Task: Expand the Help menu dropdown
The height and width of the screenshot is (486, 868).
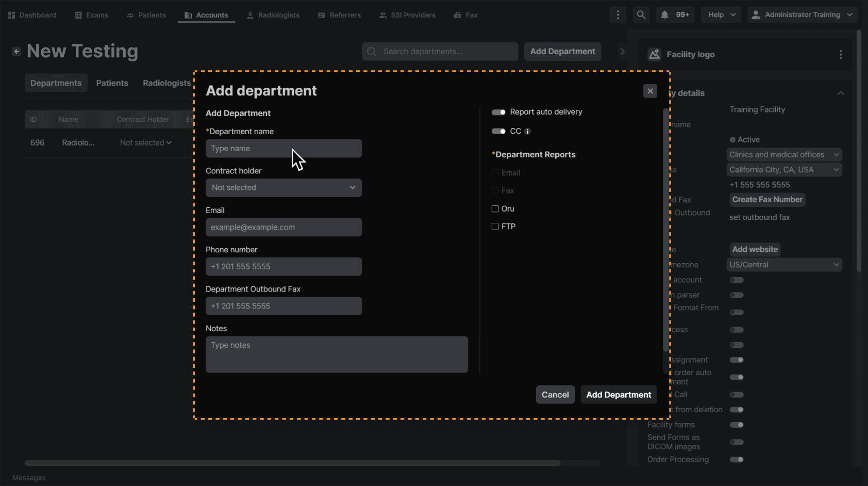Action: (x=721, y=15)
